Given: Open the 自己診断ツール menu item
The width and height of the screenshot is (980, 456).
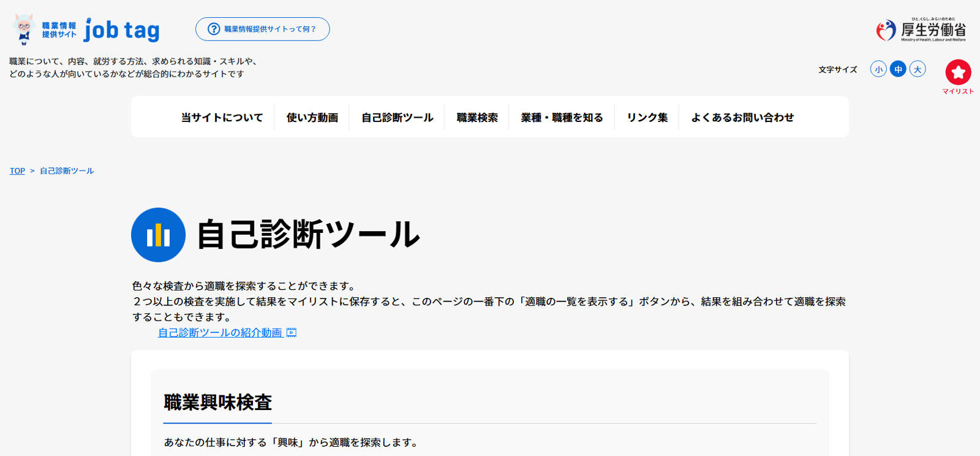Looking at the screenshot, I should coord(397,117).
